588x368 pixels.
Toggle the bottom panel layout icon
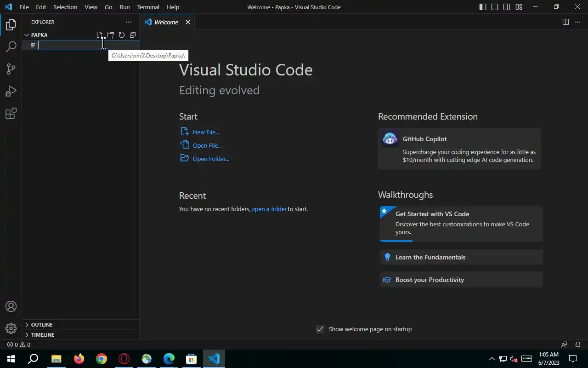click(495, 7)
